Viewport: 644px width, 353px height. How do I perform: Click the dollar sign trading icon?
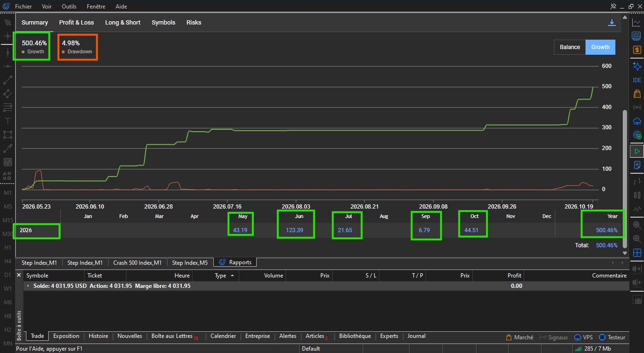tap(637, 50)
